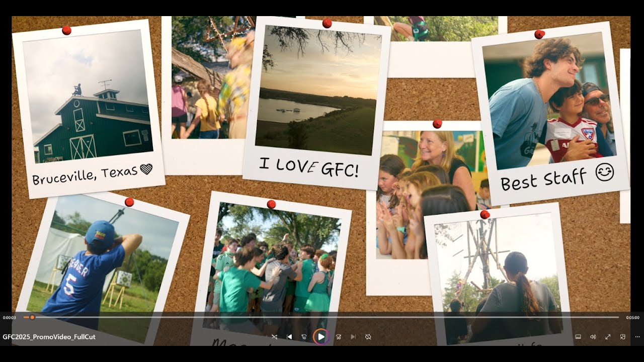Open the volume control
644x362 pixels.
click(593, 337)
